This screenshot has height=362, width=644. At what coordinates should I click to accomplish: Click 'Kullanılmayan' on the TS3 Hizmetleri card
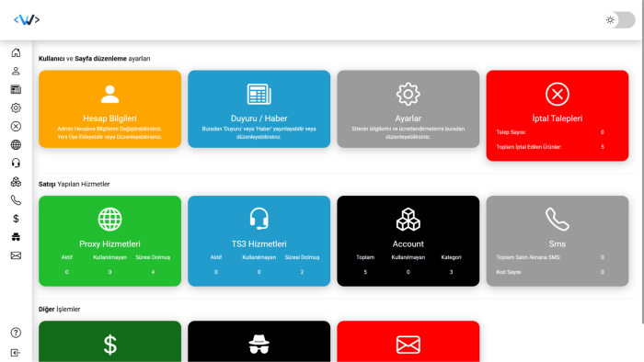[x=259, y=257]
